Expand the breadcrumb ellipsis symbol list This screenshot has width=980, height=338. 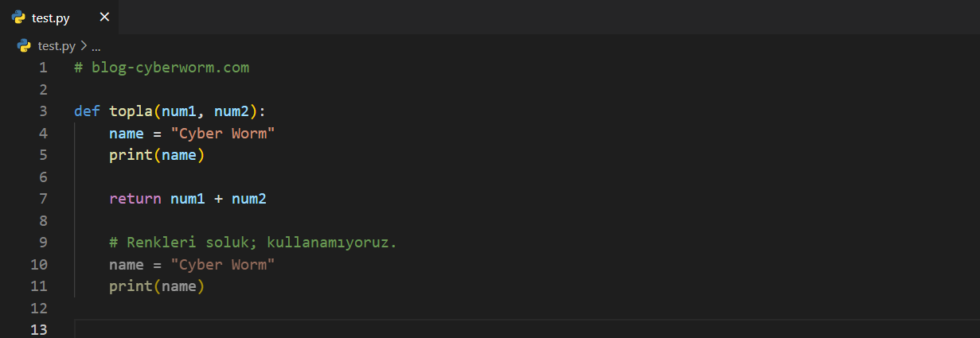[96, 46]
